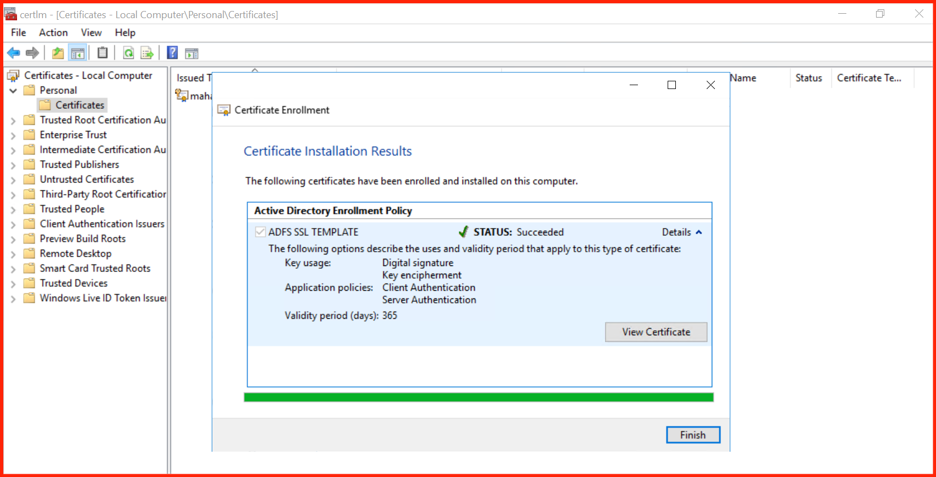
Task: Click the green enrollment progress bar
Action: (x=479, y=397)
